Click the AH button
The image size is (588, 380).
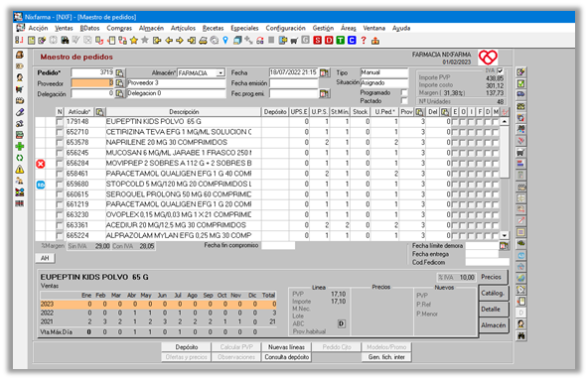(x=45, y=258)
